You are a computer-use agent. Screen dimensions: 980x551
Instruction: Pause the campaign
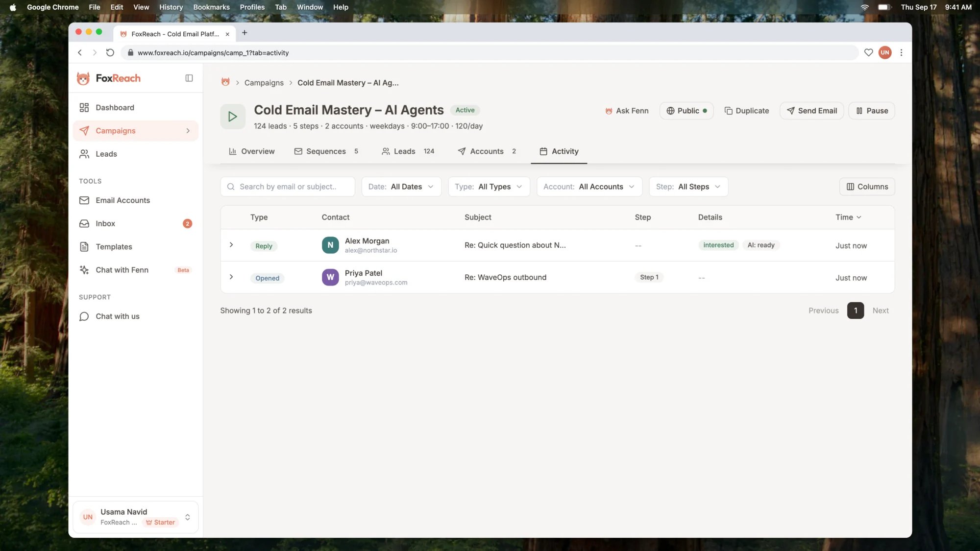coord(872,111)
